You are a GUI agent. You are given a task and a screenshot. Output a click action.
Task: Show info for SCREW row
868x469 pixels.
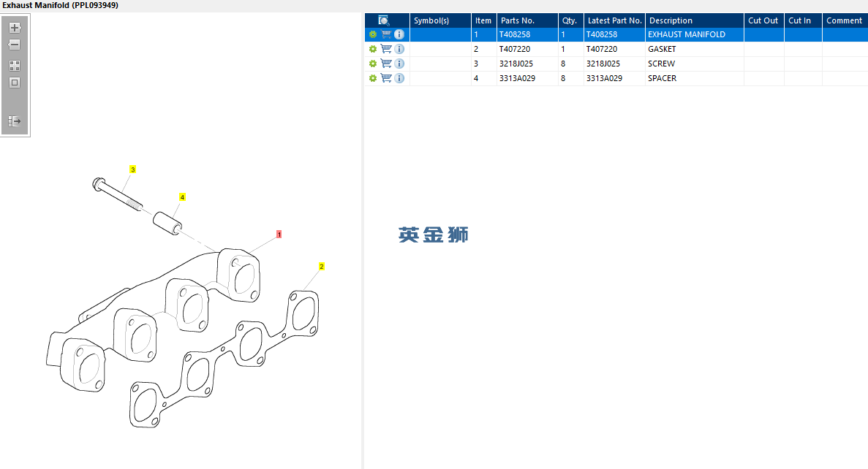pos(399,64)
